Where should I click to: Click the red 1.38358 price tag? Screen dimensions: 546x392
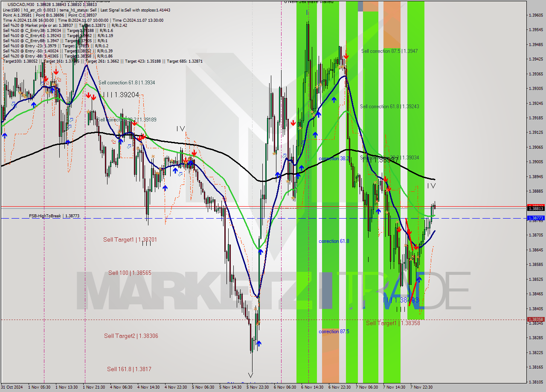click(536, 319)
